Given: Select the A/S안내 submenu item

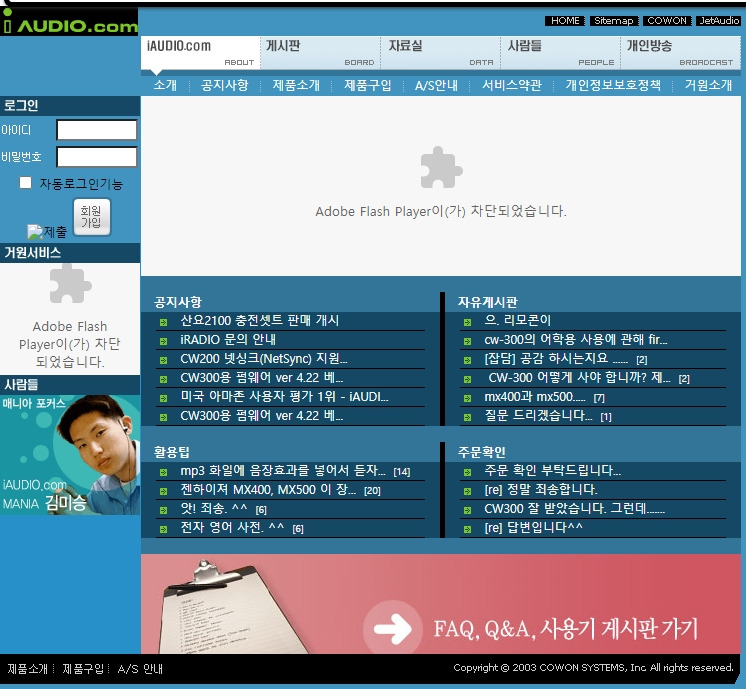Looking at the screenshot, I should pos(436,85).
